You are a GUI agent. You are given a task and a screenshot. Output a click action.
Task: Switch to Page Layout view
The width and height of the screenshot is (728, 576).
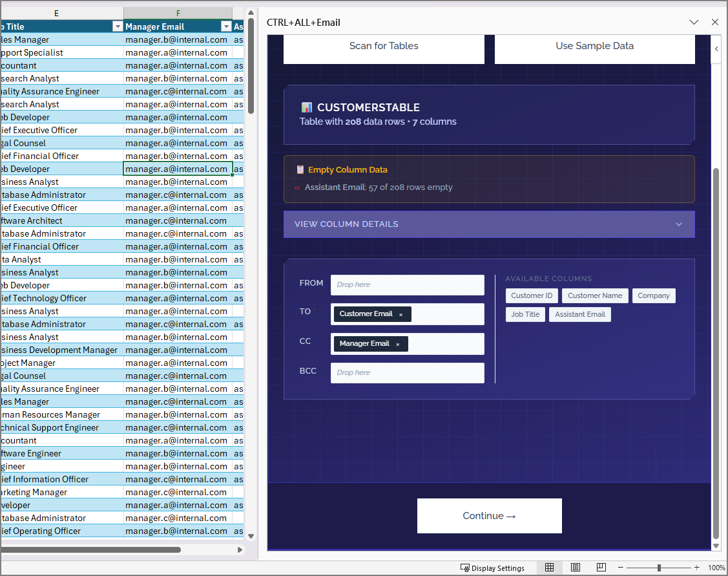[x=576, y=567]
